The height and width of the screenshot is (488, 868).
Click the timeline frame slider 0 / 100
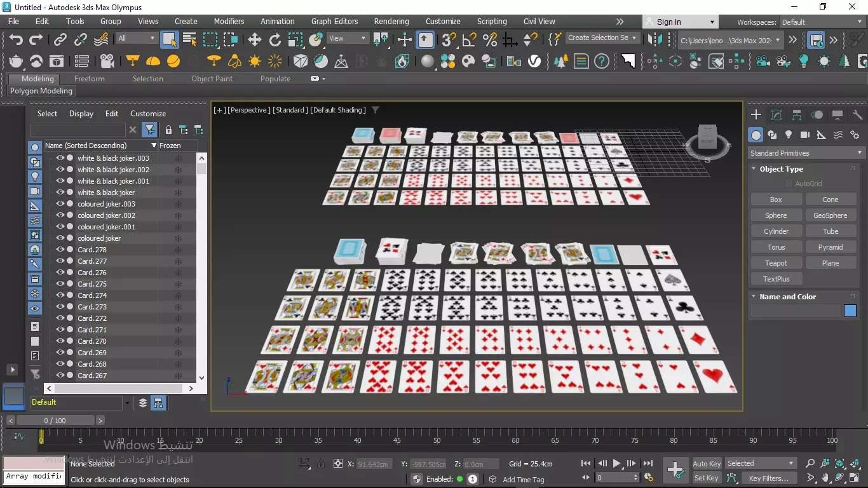(x=55, y=421)
